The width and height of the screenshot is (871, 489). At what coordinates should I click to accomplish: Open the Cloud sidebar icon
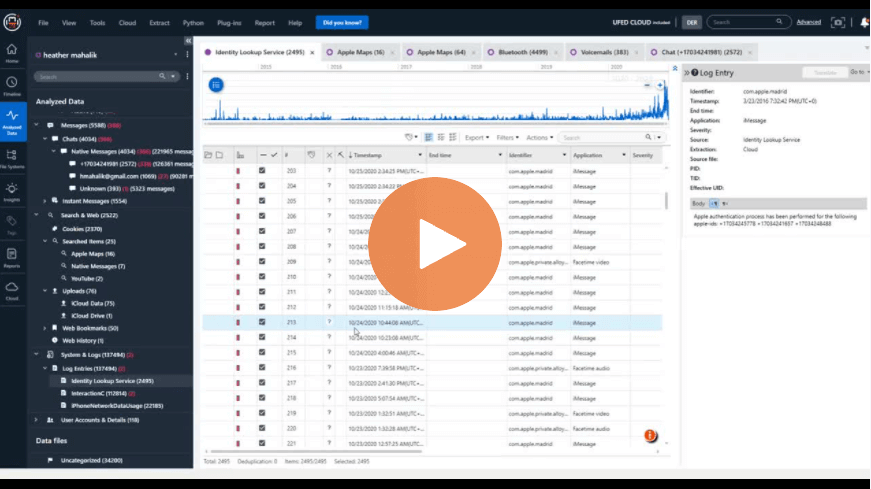[x=12, y=291]
